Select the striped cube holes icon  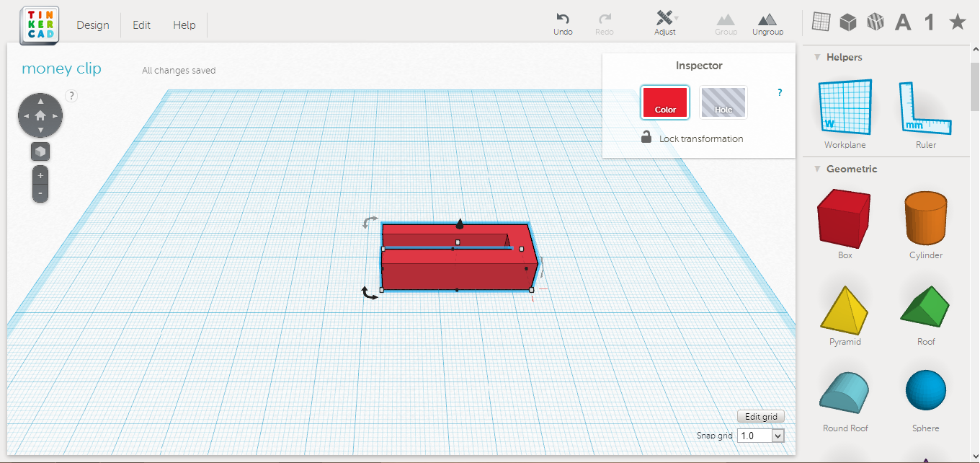(x=876, y=22)
